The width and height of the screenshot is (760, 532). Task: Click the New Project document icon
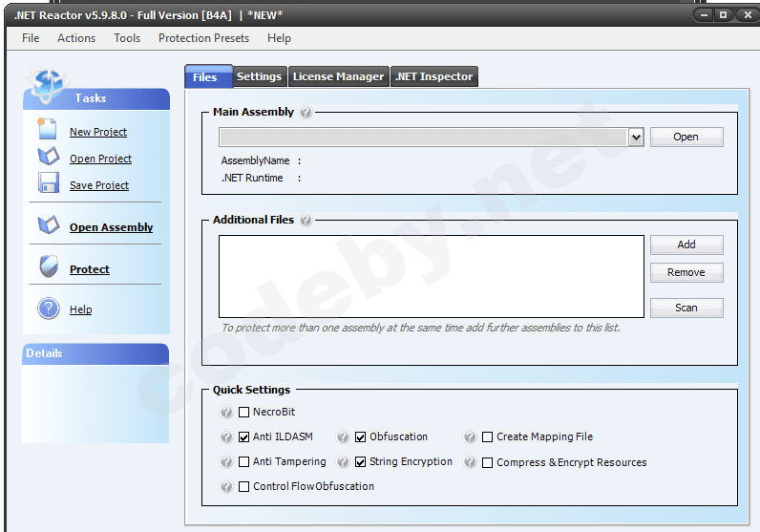[x=48, y=130]
